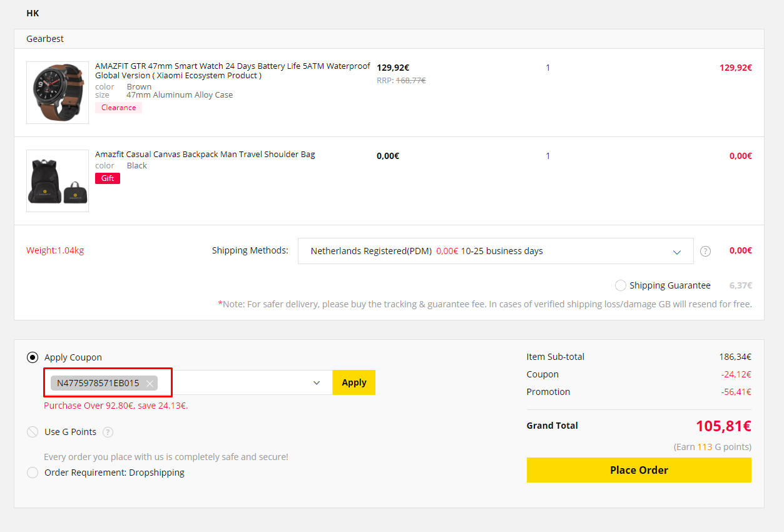784x532 pixels.
Task: Click the promotion discount value -56,41€
Action: coord(736,392)
